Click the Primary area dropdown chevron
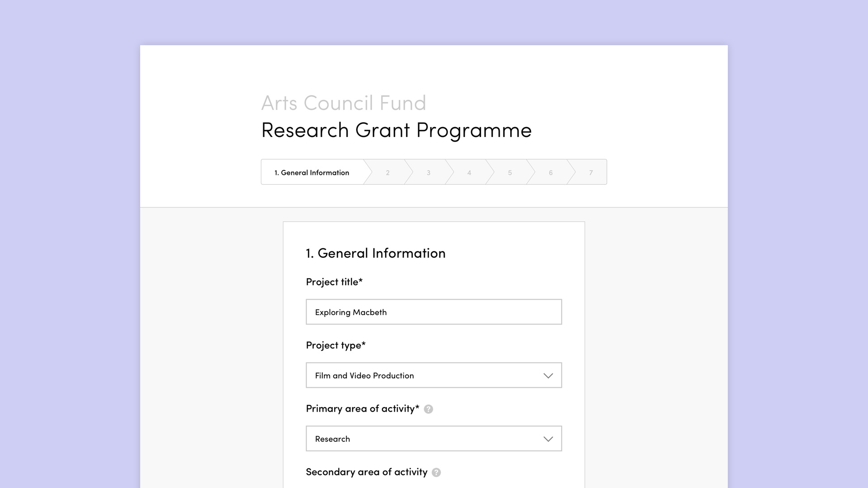Screen dimensions: 868x488 point(548,439)
